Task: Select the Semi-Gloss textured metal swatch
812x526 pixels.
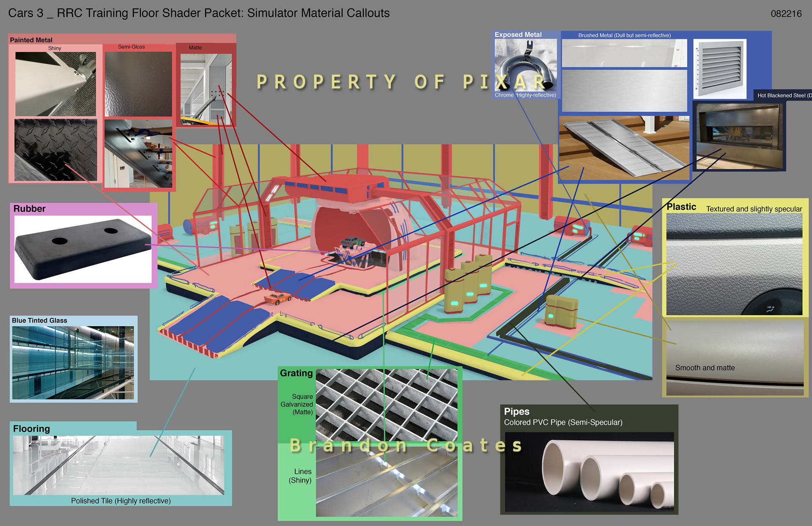Action: [x=138, y=84]
